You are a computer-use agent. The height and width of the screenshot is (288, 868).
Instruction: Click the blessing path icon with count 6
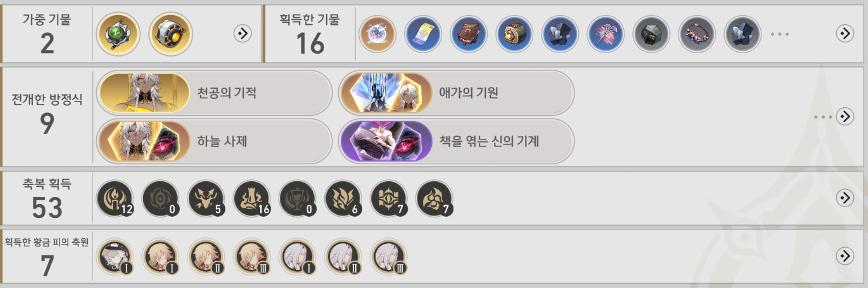click(x=344, y=198)
